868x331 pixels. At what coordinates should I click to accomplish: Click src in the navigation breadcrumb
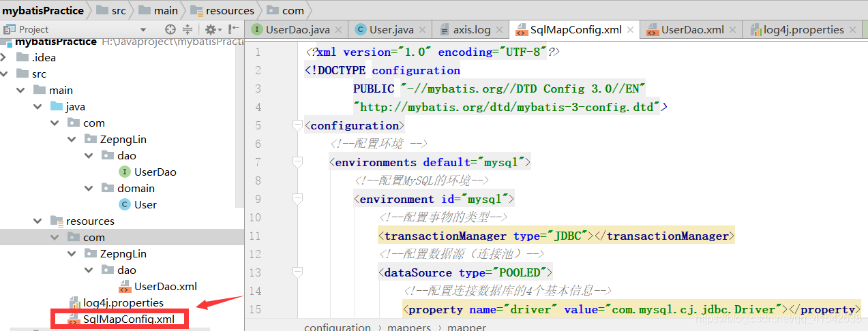[120, 10]
